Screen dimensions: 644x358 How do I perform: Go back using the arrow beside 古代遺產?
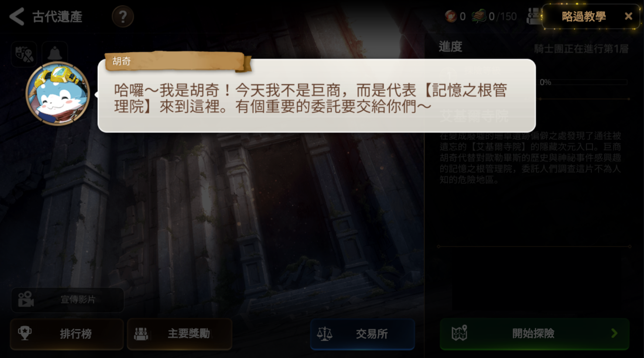click(x=17, y=17)
